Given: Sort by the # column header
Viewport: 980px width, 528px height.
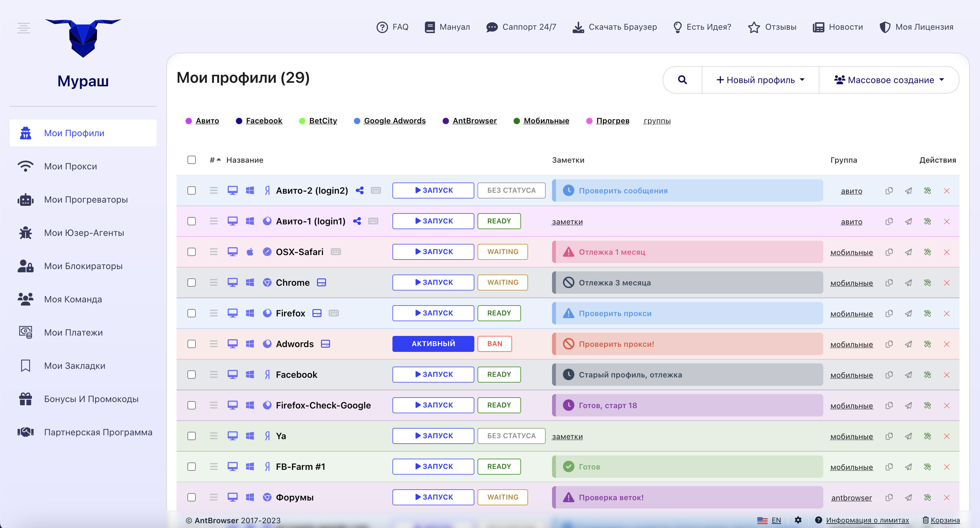Looking at the screenshot, I should tap(215, 160).
